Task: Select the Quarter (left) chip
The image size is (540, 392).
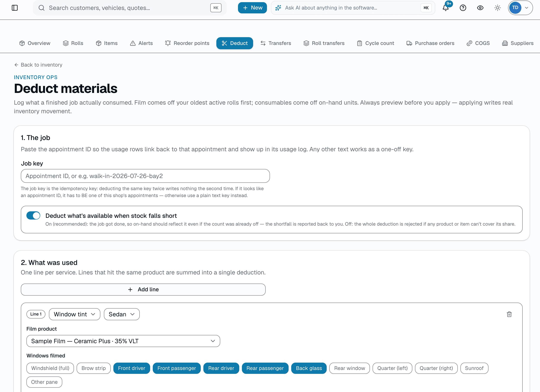Action: [392, 368]
